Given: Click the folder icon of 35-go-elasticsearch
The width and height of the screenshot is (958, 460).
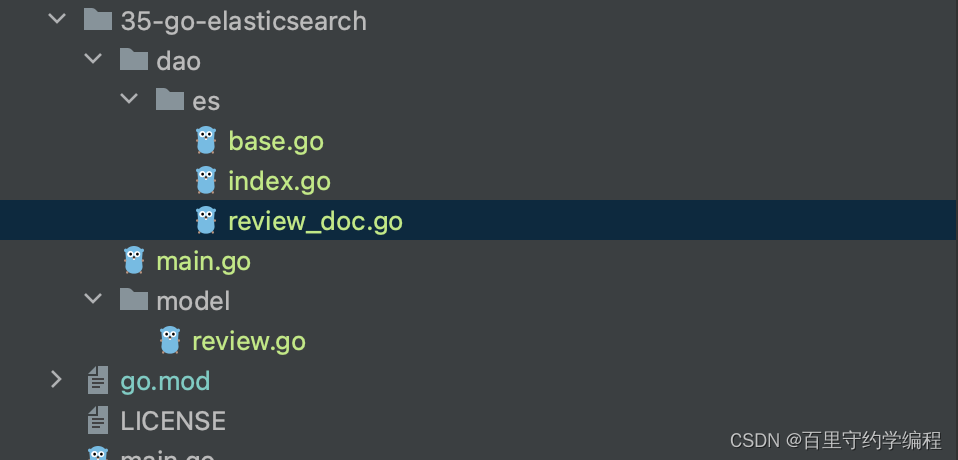Looking at the screenshot, I should [98, 20].
